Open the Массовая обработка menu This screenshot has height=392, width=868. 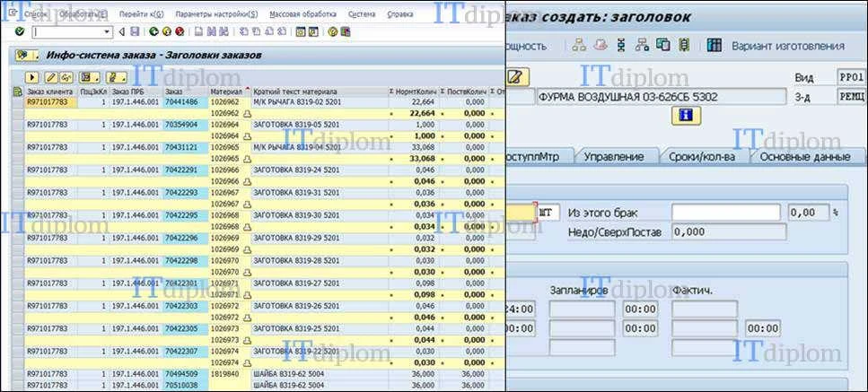302,14
